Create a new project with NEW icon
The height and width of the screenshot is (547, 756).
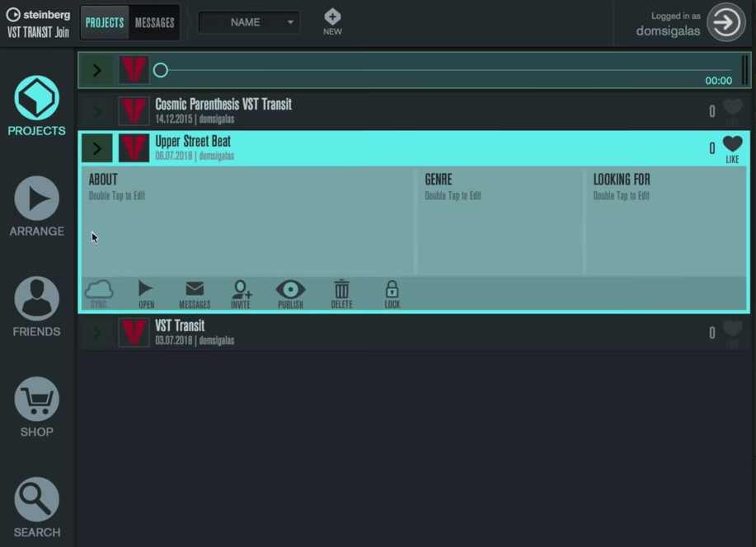tap(332, 22)
